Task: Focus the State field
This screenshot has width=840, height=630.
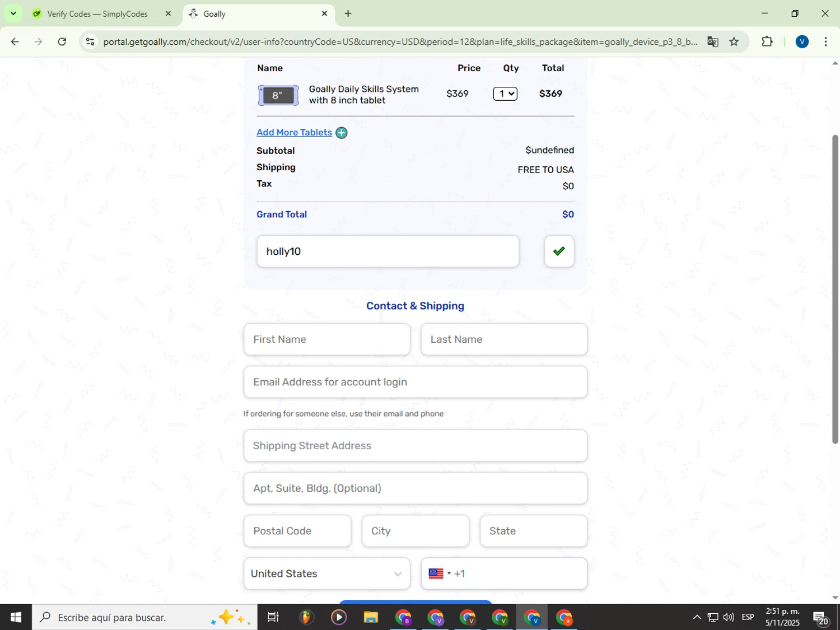Action: (x=534, y=531)
